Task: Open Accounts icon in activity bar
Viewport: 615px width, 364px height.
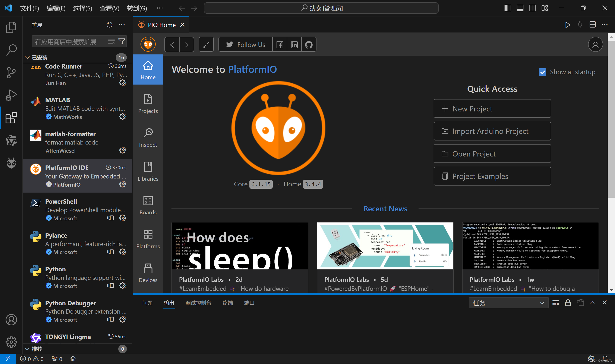Action: pyautogui.click(x=11, y=320)
